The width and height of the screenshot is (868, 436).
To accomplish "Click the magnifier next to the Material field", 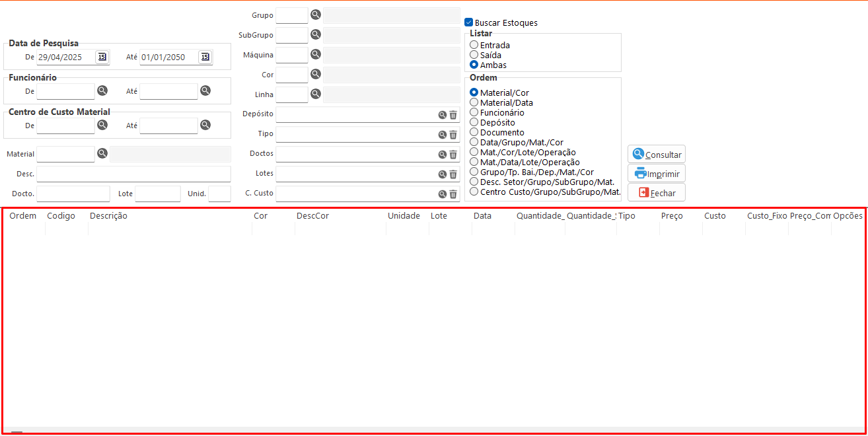I will click(102, 153).
